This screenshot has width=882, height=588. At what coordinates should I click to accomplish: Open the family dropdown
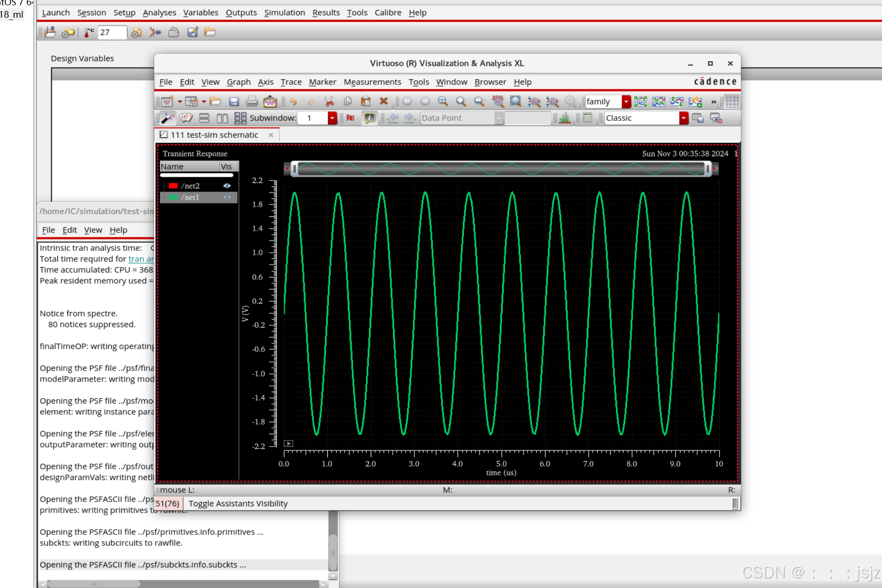pyautogui.click(x=626, y=101)
